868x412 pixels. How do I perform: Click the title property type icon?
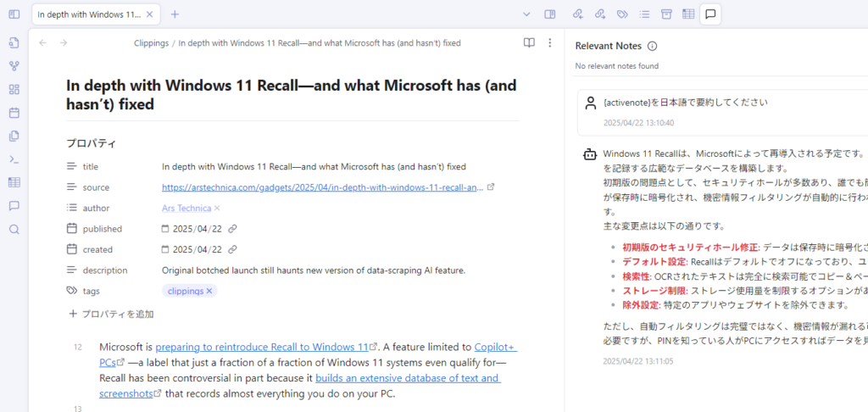[71, 166]
